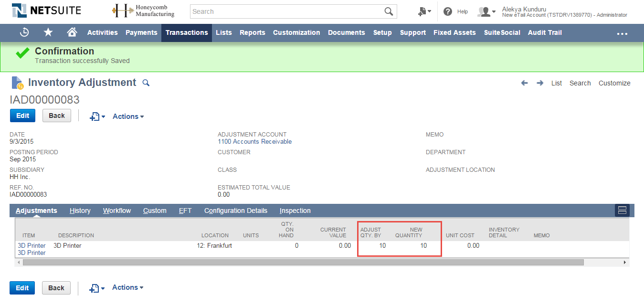
Task: Select the Reports menu
Action: click(252, 32)
